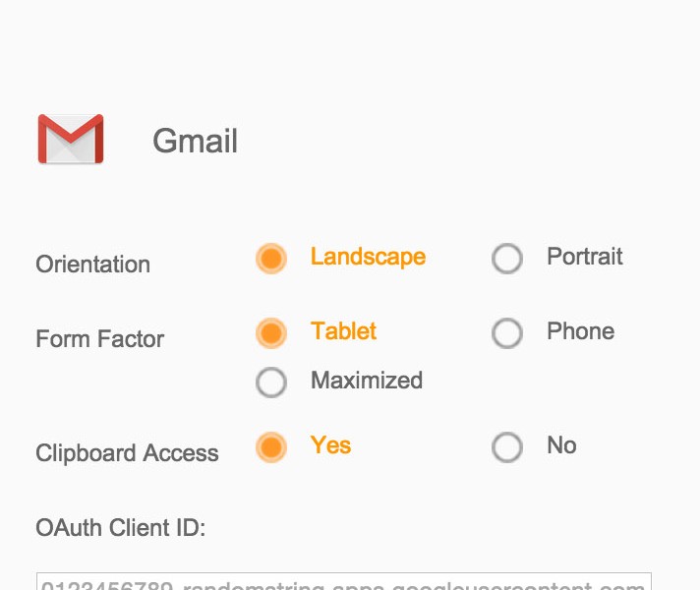This screenshot has width=700, height=590.
Task: Click the orange Landscape label text
Action: [368, 258]
